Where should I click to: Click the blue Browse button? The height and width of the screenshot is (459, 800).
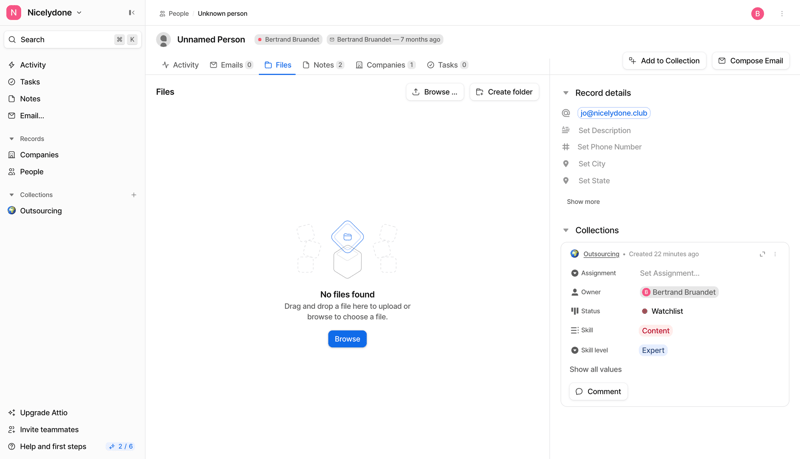click(x=347, y=339)
